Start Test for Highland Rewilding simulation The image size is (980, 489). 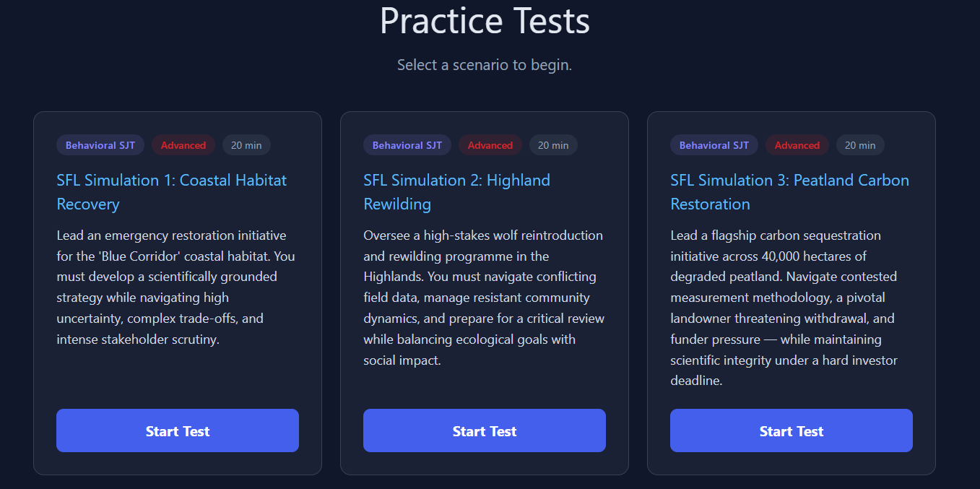click(485, 430)
